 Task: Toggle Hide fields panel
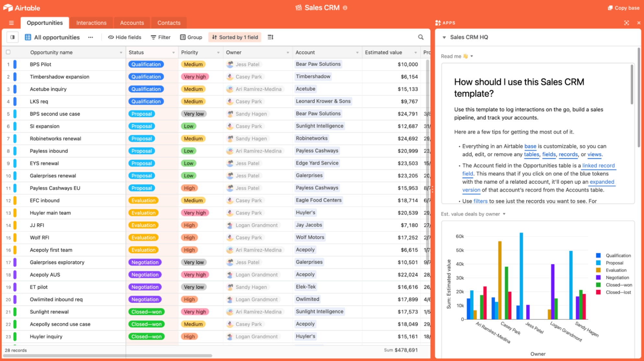click(x=124, y=37)
